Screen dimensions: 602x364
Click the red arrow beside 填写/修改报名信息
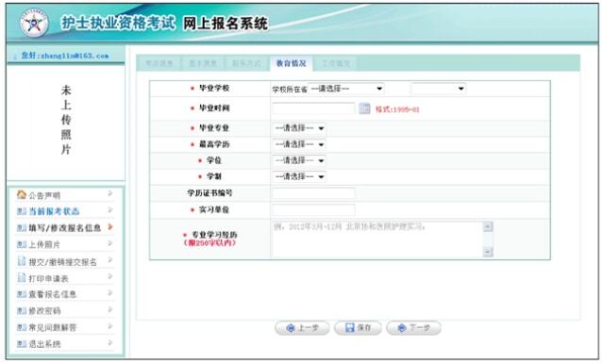tap(110, 226)
